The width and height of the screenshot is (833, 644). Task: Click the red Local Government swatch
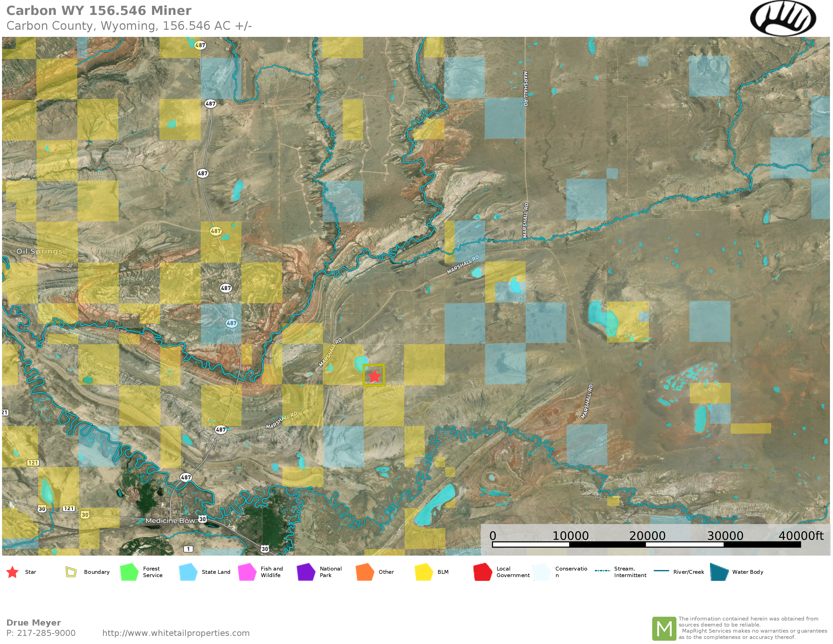[483, 572]
